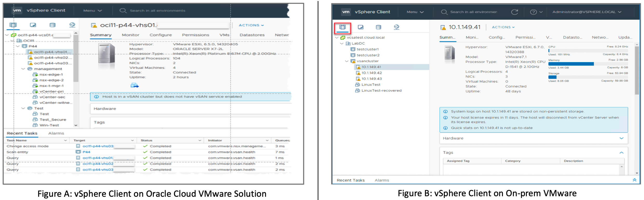The height and width of the screenshot is (200, 644).
Task: Click Networking view icon in Figure B
Action: [396, 27]
